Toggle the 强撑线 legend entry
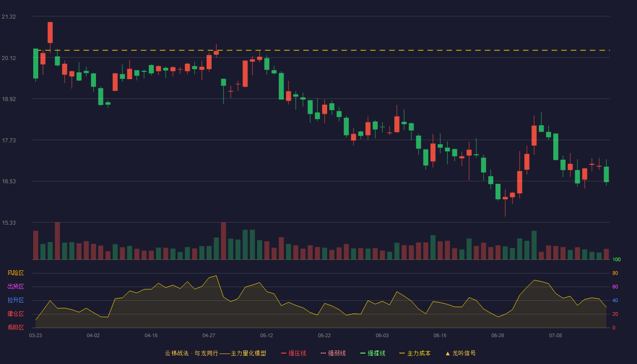637x364 pixels. coord(373,353)
